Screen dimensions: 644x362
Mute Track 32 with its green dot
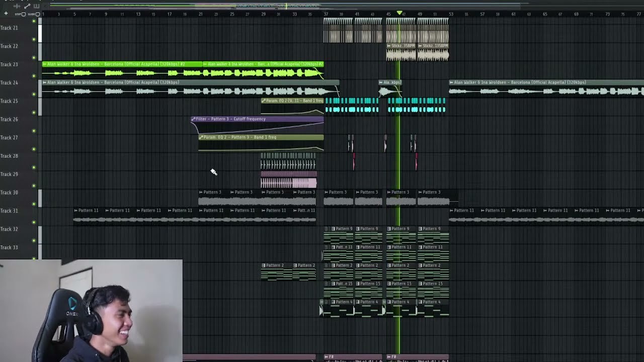34,240
